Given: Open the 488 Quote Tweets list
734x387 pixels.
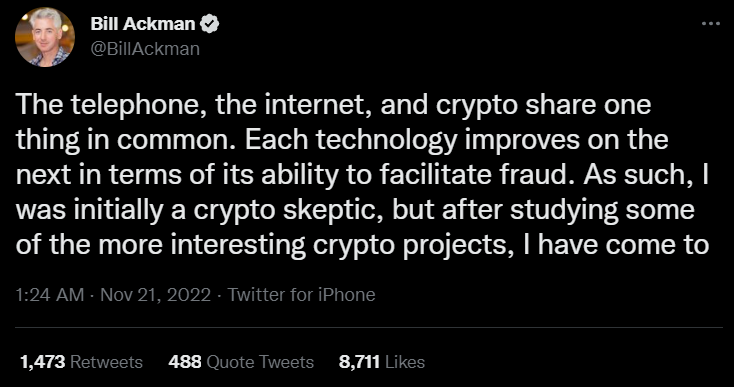Looking at the screenshot, I should coord(241,362).
